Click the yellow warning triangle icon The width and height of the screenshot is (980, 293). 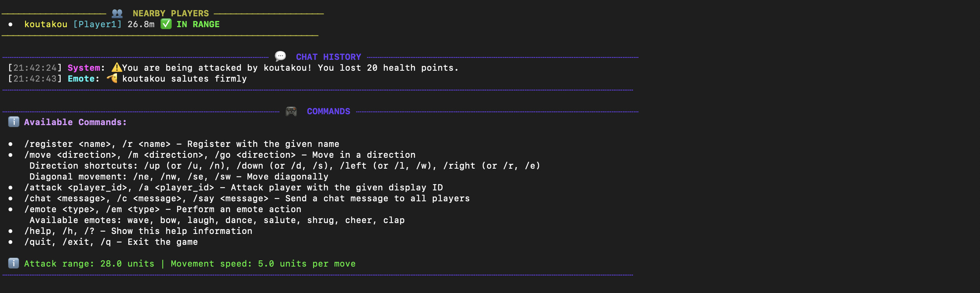[x=117, y=68]
